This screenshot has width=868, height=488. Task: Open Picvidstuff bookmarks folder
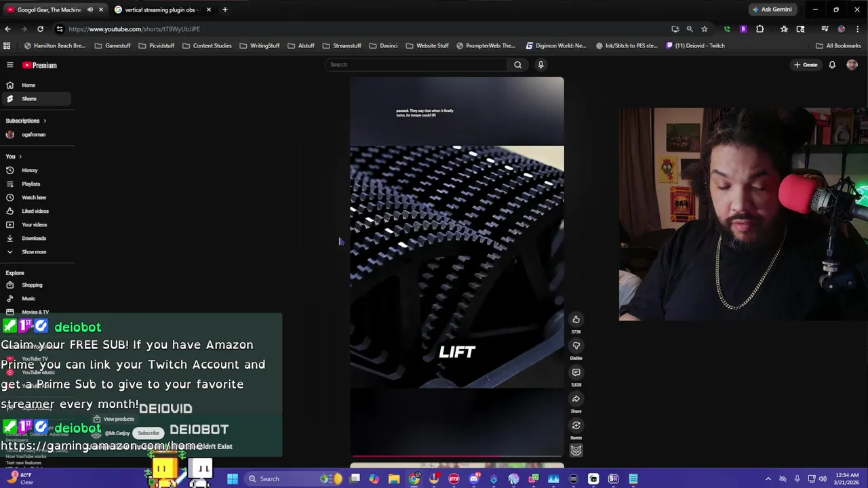click(156, 46)
